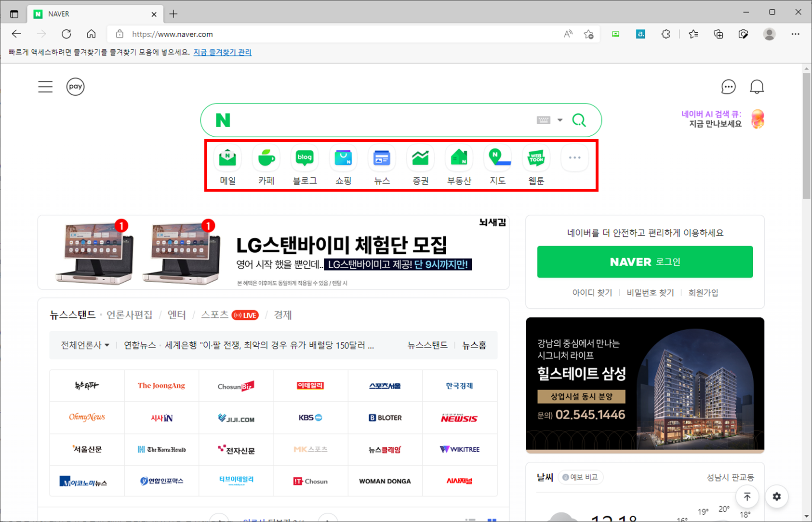The width and height of the screenshot is (812, 522).
Task: Click the green NAVER 로그인 button
Action: [x=645, y=262]
